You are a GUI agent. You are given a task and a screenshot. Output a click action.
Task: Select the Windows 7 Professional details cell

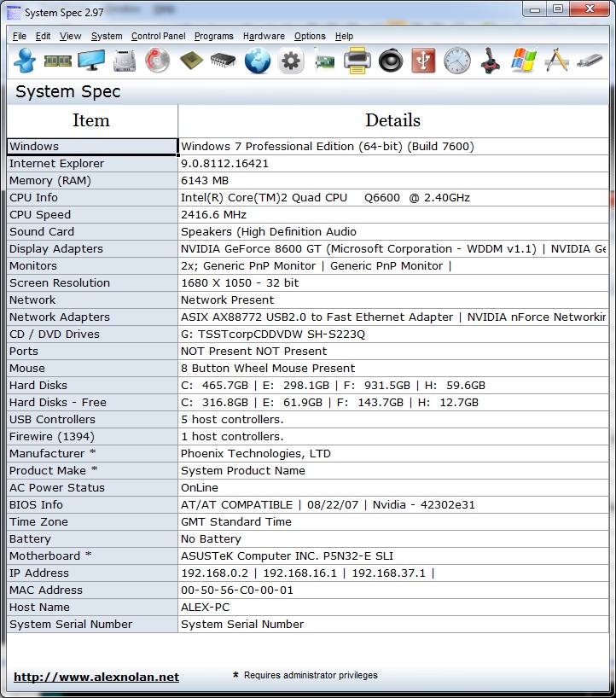[328, 147]
